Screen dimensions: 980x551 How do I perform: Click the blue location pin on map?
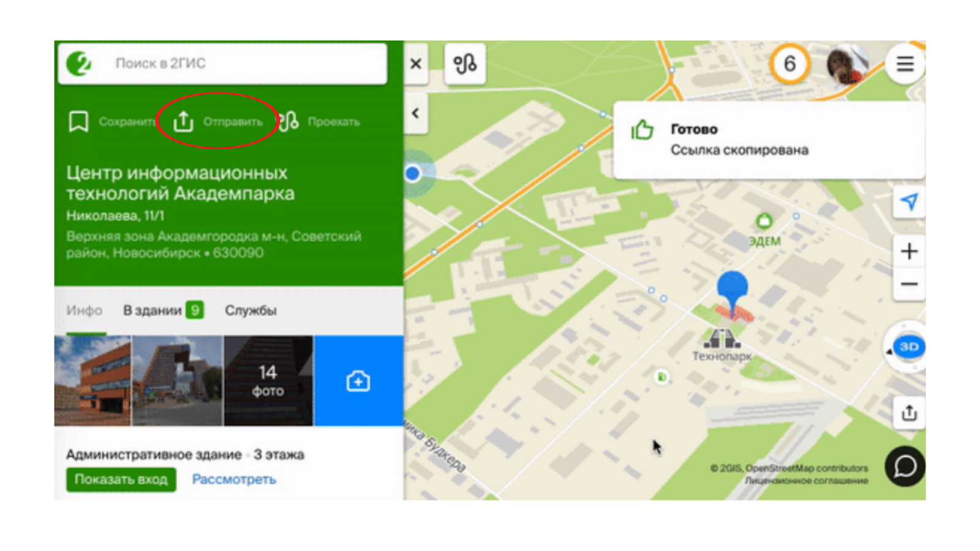pos(733,291)
